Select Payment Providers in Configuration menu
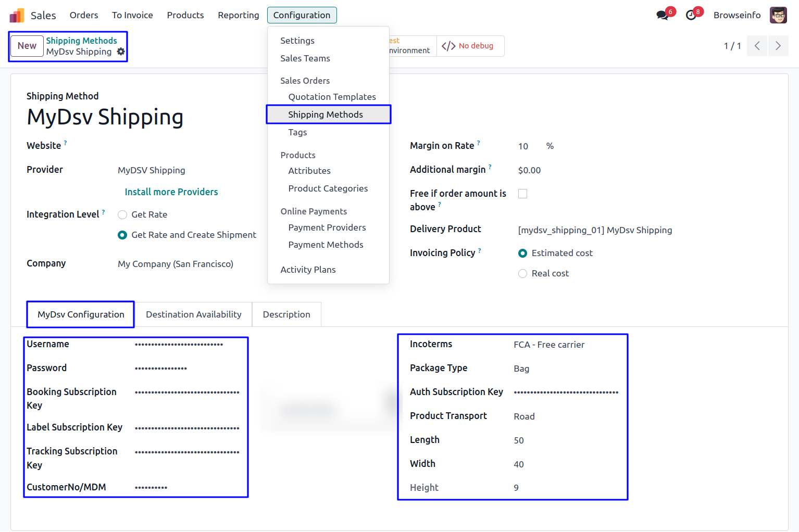The height and width of the screenshot is (532, 799). tap(327, 227)
